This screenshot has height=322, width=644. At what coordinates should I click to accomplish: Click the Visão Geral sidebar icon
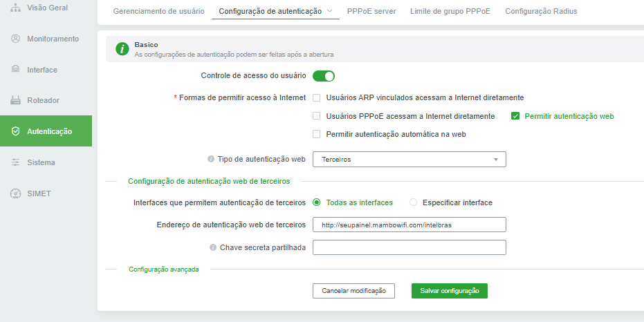[15, 8]
